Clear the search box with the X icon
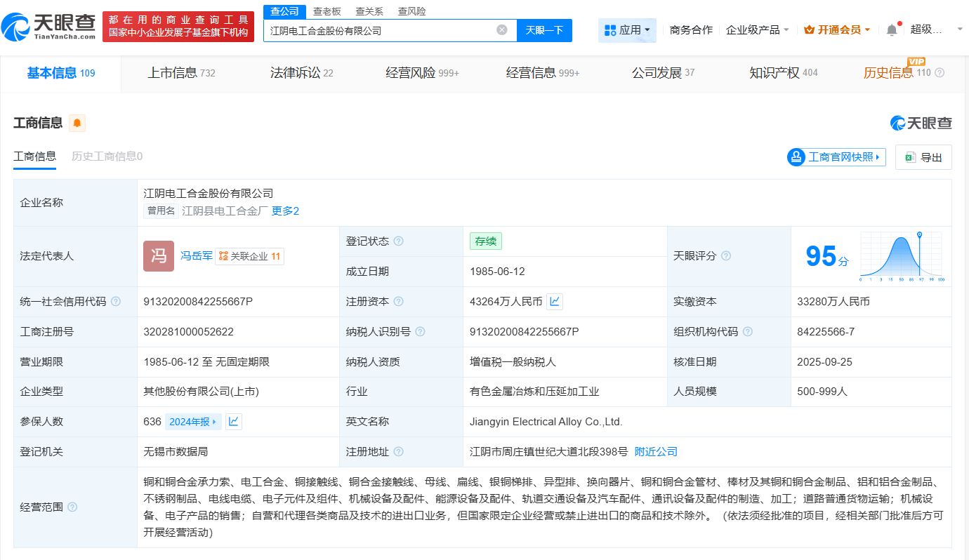Viewport: 969px width, 560px height. pyautogui.click(x=501, y=30)
